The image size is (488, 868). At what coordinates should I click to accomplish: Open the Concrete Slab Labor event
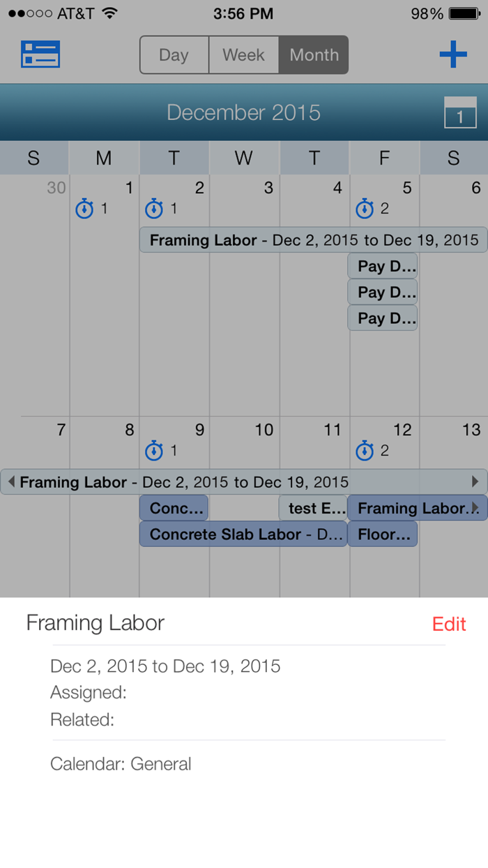pos(243,534)
